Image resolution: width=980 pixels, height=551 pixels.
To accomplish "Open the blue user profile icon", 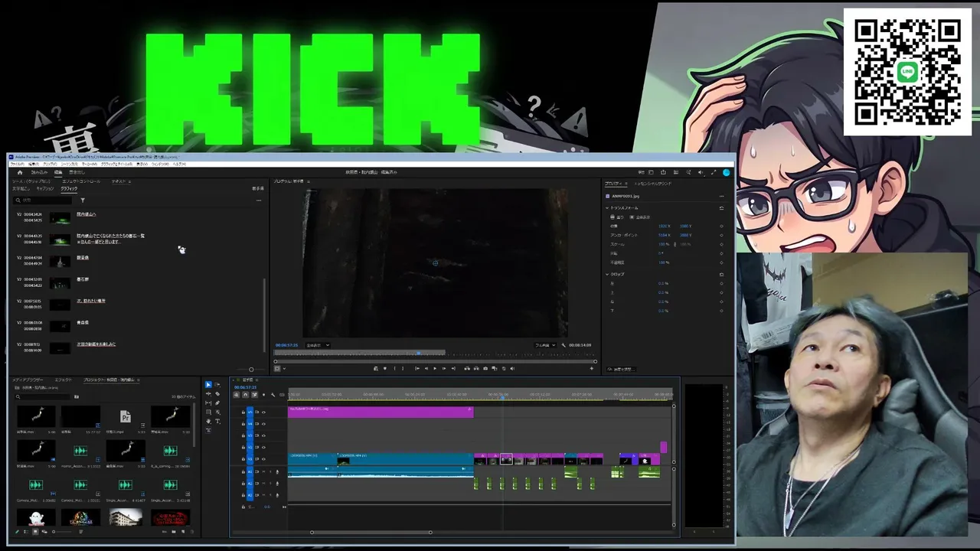I will (x=726, y=172).
